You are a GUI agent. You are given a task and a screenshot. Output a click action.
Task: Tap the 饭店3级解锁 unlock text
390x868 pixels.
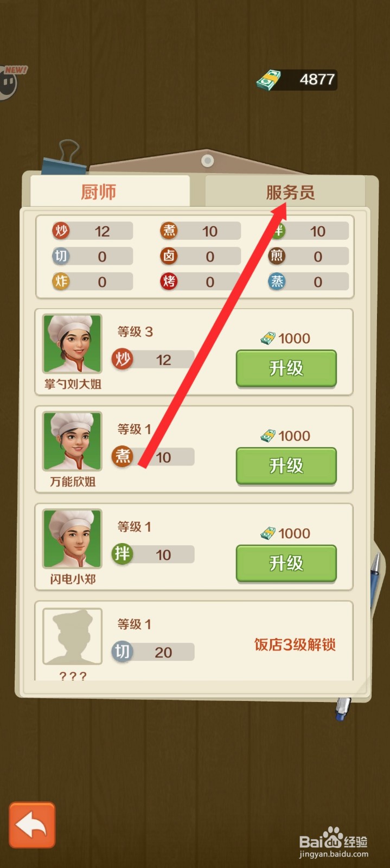tap(295, 644)
